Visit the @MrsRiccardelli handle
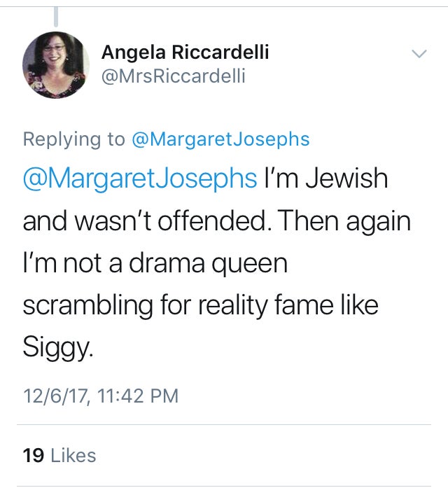Screen dimensions: 448x488 (174, 76)
